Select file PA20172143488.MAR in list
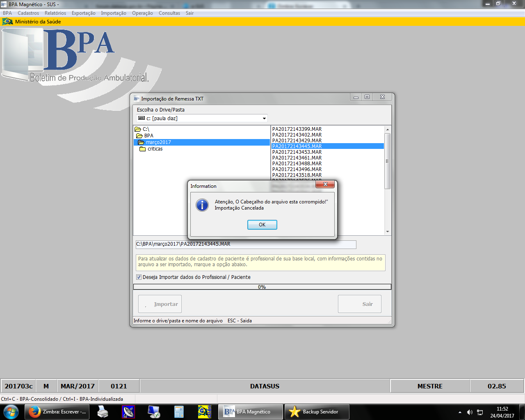The width and height of the screenshot is (525, 420). 297,164
